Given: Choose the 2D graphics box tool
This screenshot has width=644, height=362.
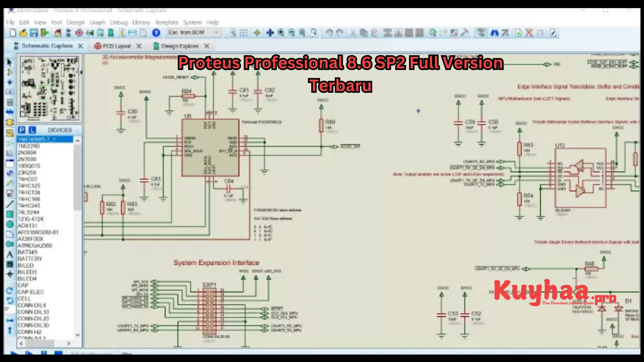Looking at the screenshot, I should [x=10, y=214].
